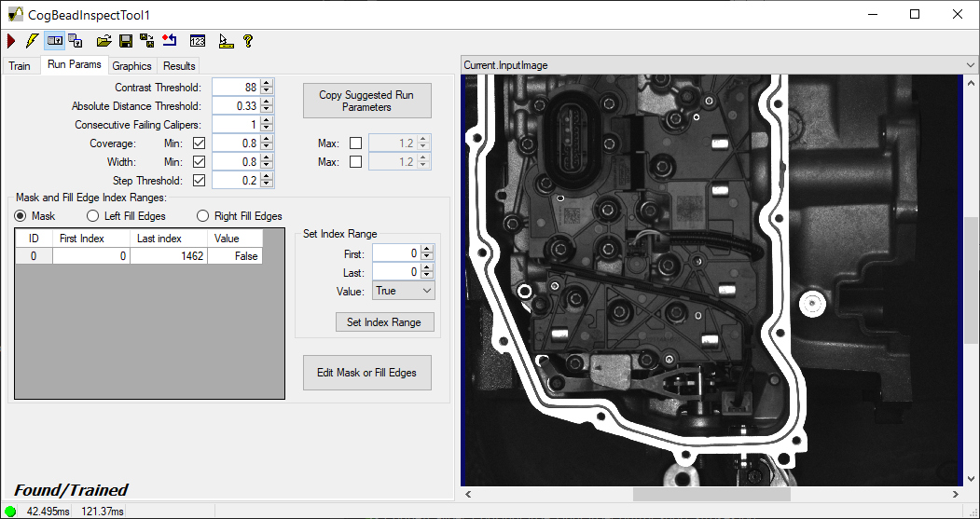
Task: Save the tool with the floppy disk icon
Action: (126, 41)
